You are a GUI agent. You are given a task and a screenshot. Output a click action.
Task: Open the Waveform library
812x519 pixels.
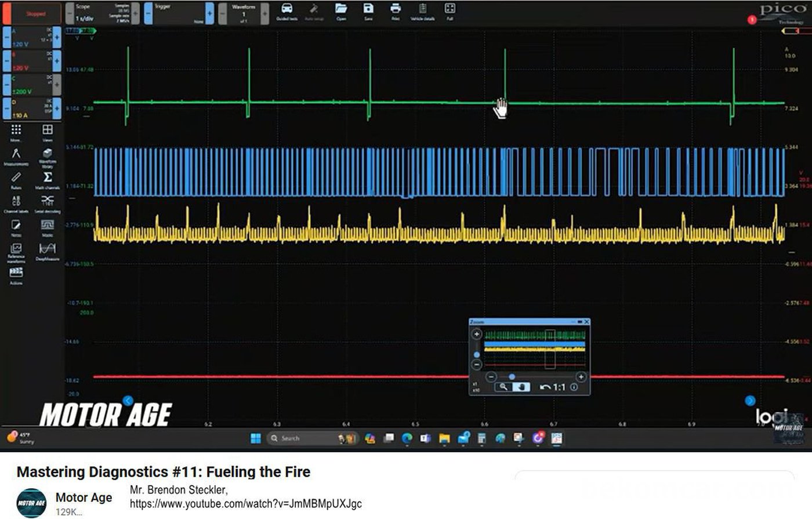pyautogui.click(x=48, y=155)
